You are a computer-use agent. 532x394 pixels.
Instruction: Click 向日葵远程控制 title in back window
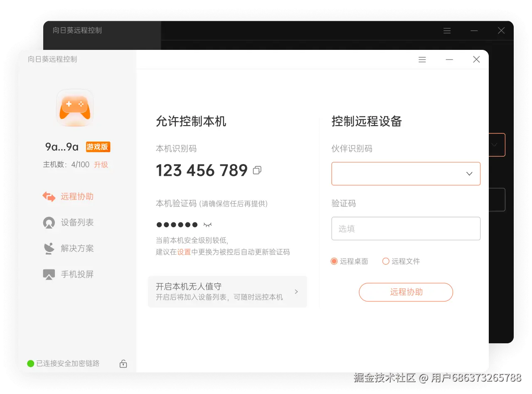(x=77, y=30)
